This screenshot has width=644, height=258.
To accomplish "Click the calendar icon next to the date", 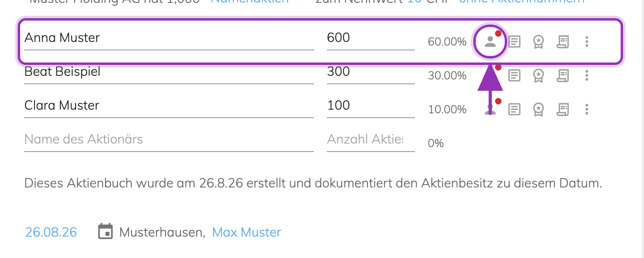I will click(x=105, y=231).
